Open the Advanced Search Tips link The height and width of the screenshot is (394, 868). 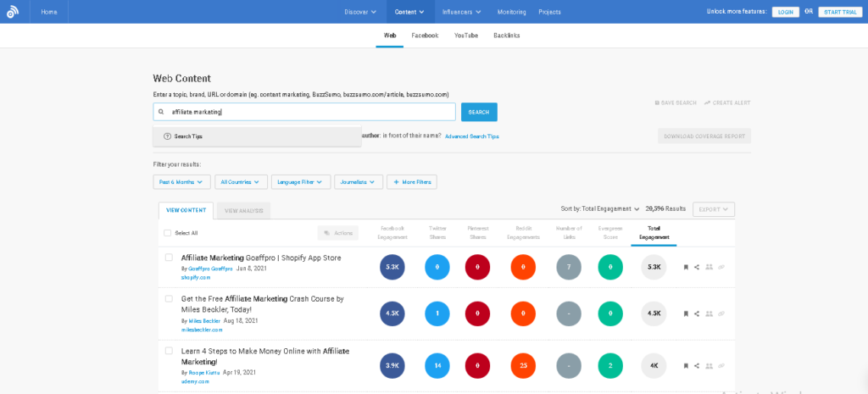471,136
